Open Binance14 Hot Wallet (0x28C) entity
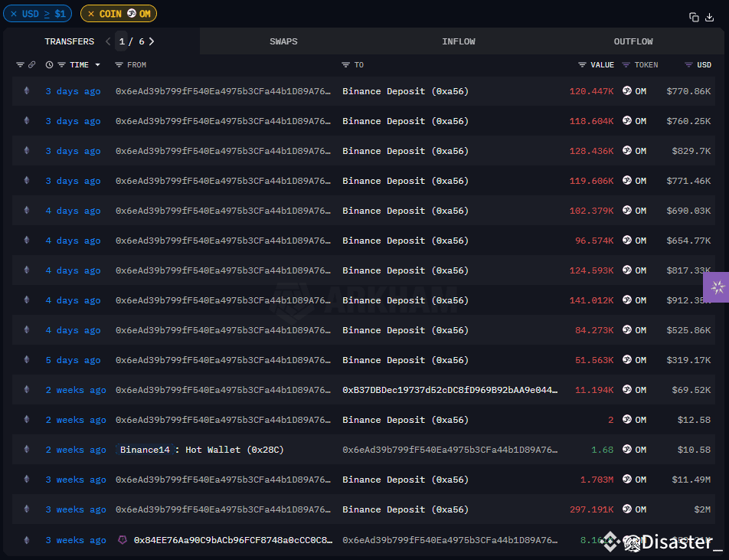 (200, 450)
